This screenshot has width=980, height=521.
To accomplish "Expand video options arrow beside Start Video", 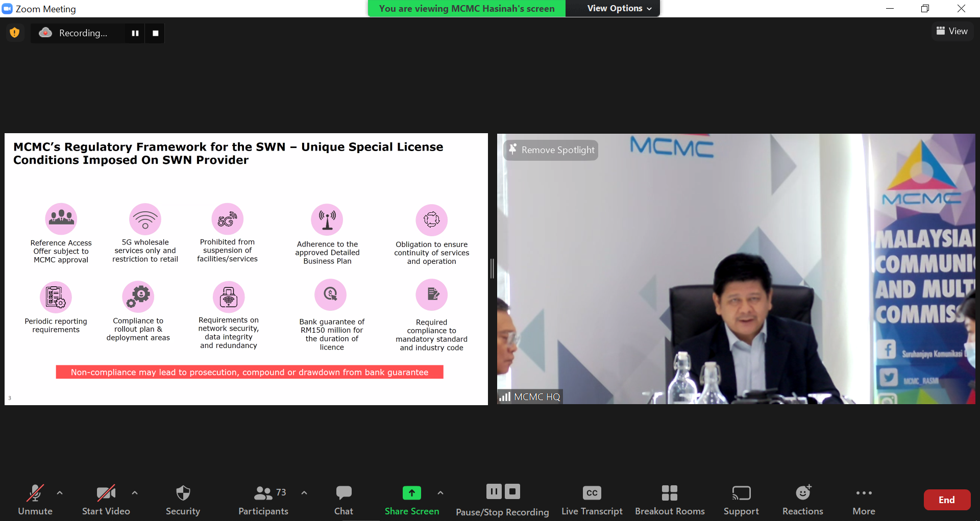I will click(x=135, y=493).
